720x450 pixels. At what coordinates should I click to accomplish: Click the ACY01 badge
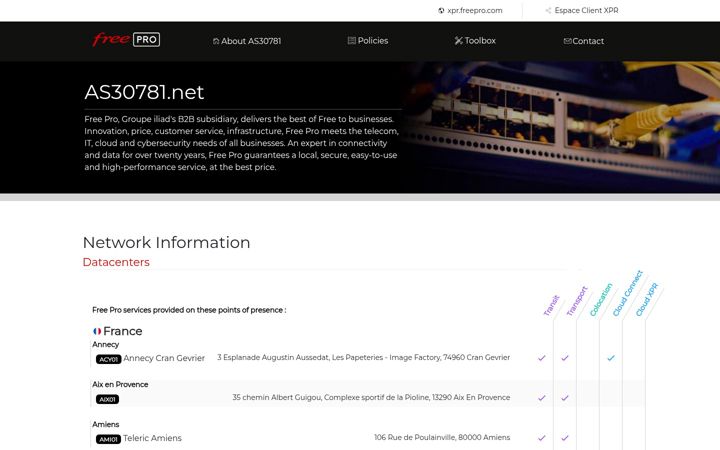108,359
